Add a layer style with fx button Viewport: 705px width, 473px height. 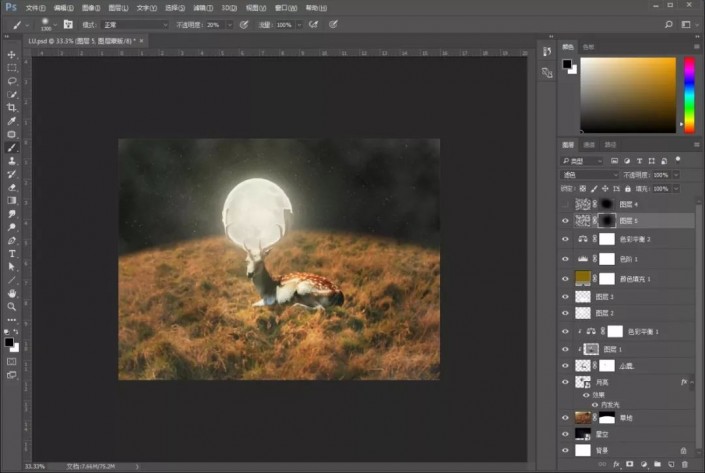point(616,464)
